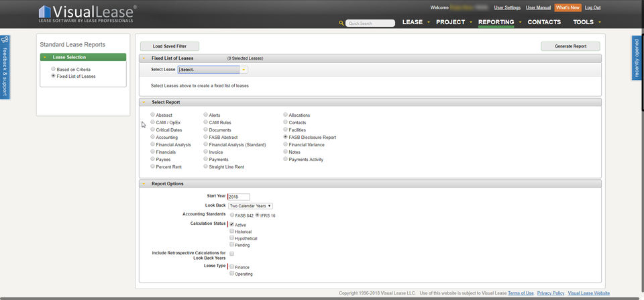Click the Quick Search magnifier icon
Screen dimensions: 644x300
341,23
